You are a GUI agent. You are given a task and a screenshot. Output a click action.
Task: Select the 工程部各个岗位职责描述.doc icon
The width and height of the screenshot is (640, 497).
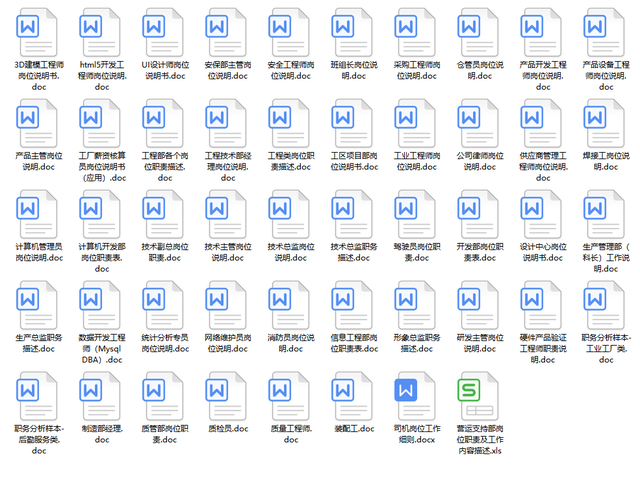pyautogui.click(x=162, y=123)
